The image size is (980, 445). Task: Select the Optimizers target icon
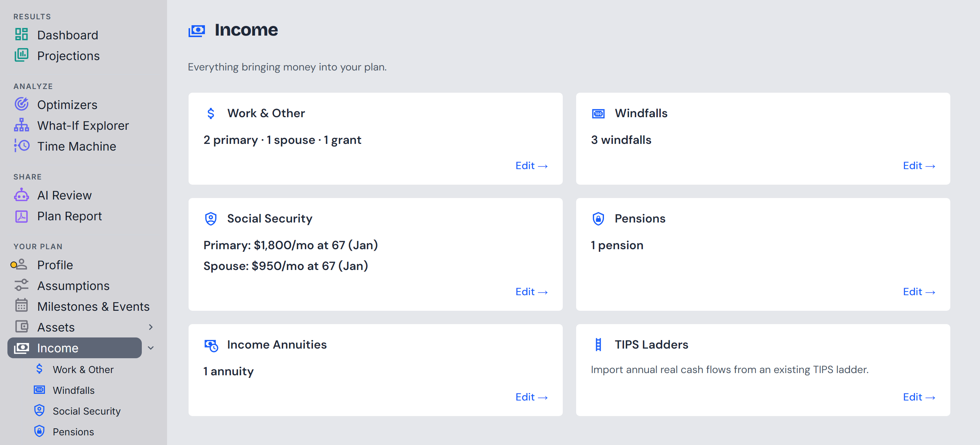click(21, 104)
